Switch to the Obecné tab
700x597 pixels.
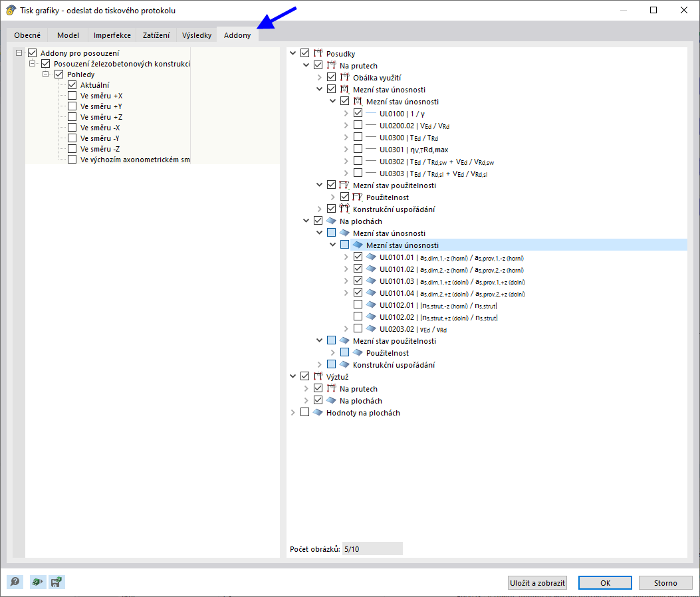point(27,35)
